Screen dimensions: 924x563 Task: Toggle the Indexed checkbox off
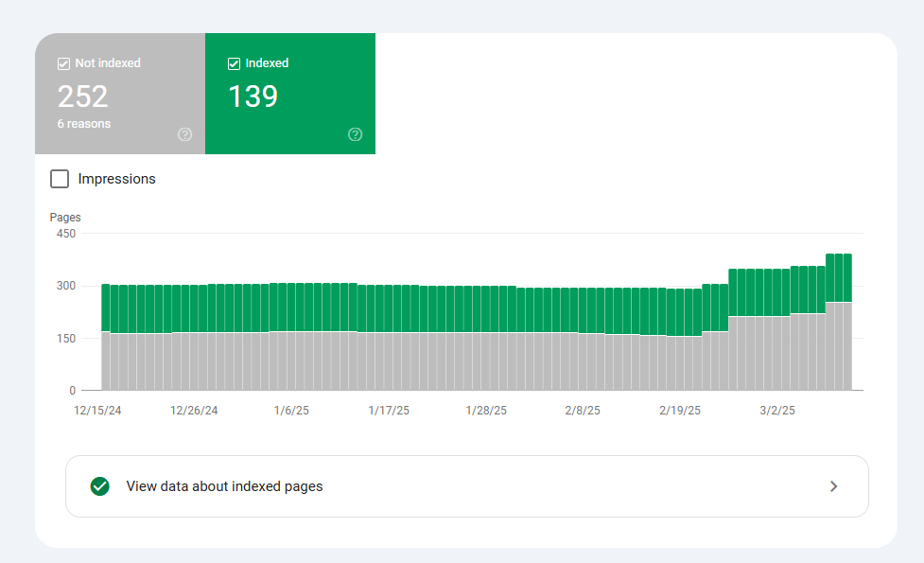(x=234, y=63)
